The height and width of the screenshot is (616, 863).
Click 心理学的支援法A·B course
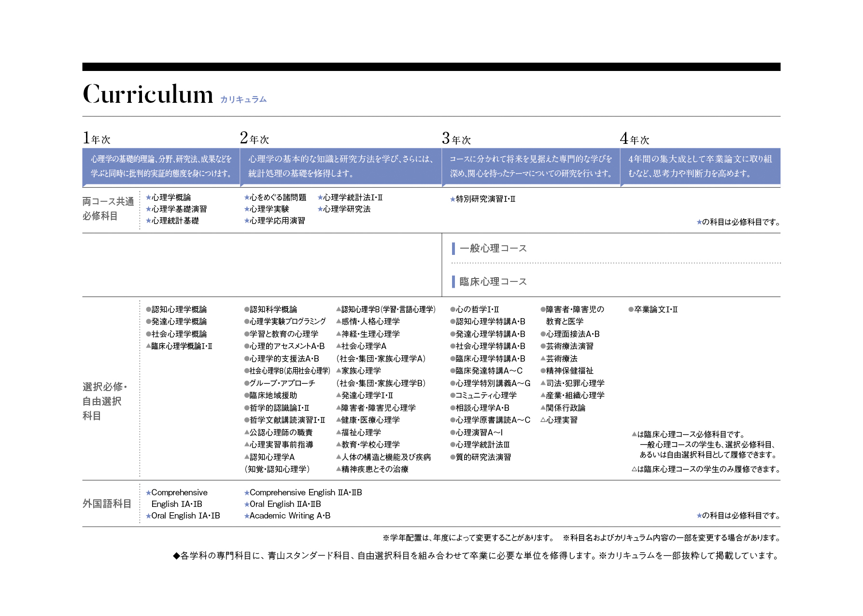point(282,359)
